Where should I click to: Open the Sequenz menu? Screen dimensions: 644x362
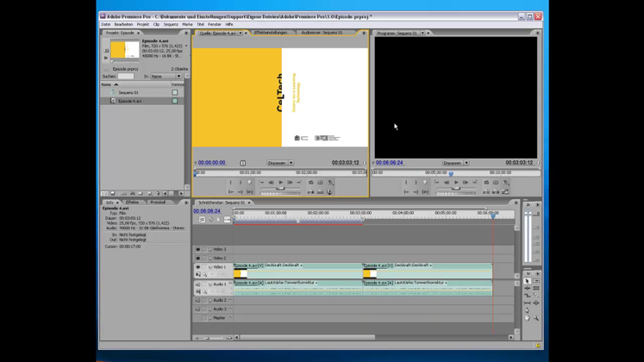[x=171, y=24]
